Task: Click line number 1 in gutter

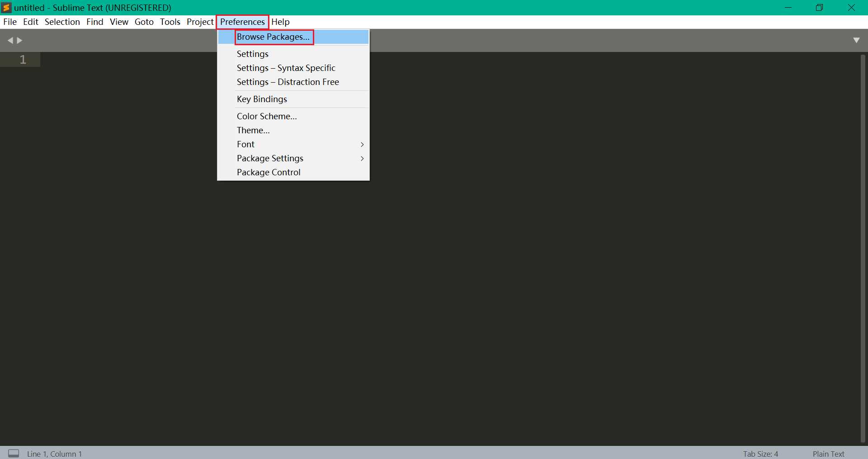Action: [23, 60]
